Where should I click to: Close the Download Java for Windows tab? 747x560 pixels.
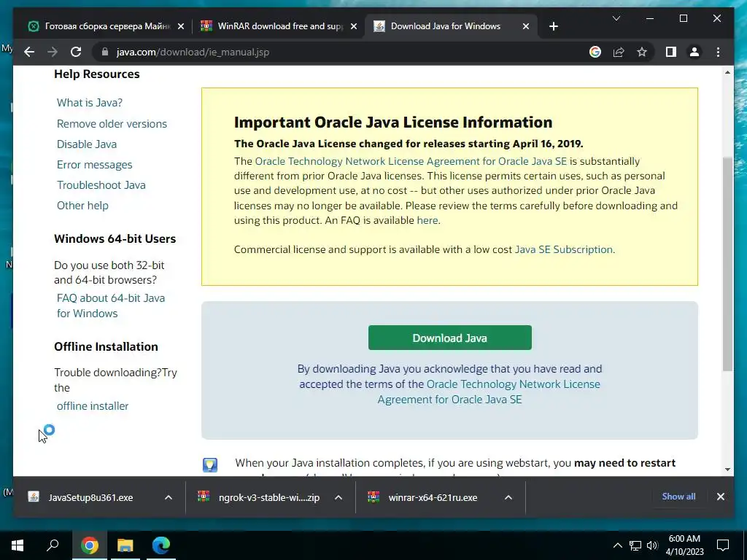pos(525,26)
